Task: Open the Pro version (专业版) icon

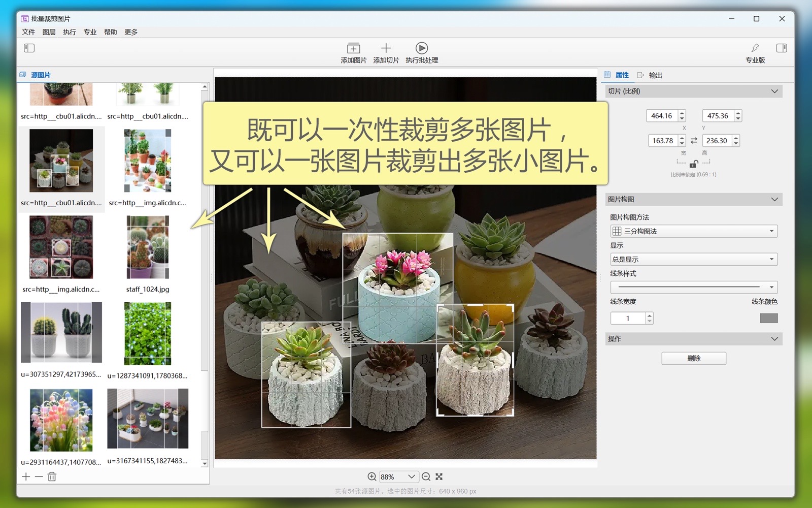Action: point(755,49)
